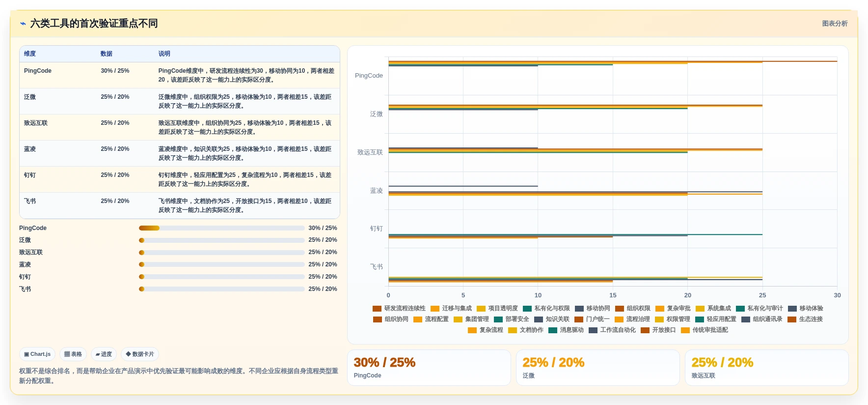
Task: Toggle the 迁移与集成 legend series
Action: [451, 308]
